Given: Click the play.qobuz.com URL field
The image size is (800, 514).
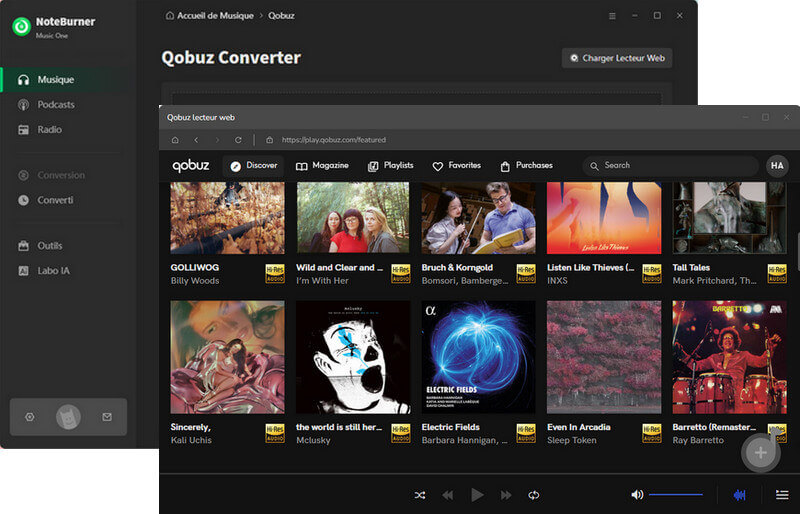Looking at the screenshot, I should coord(334,140).
